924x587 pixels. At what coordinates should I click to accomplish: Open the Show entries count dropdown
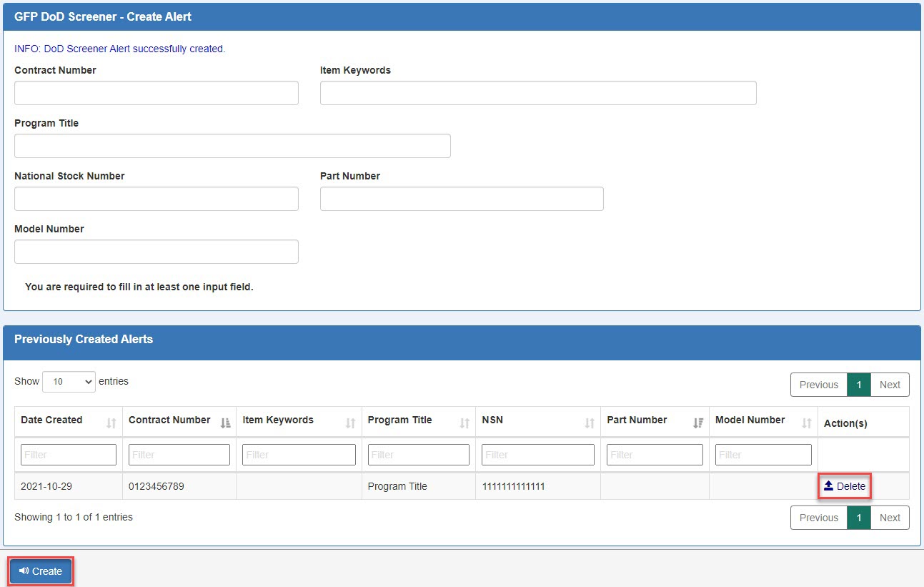(x=69, y=381)
